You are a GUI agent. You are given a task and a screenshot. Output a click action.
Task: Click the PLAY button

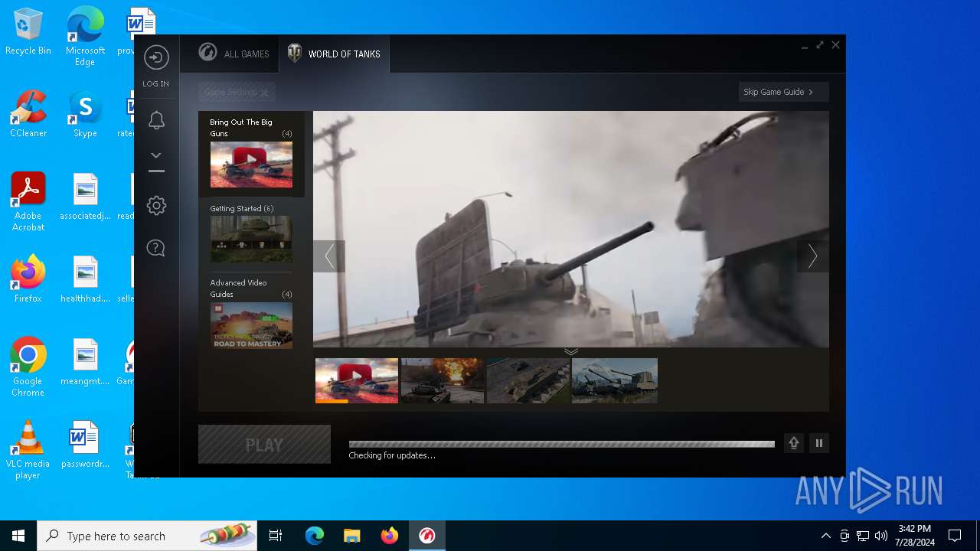(264, 445)
